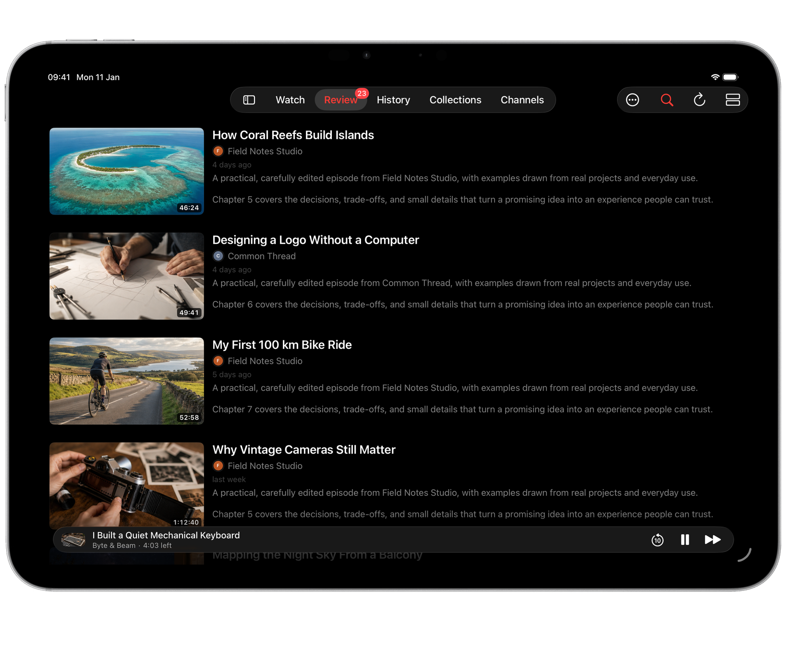Toggle the sidebar panel icon
787x672 pixels.
[x=249, y=100]
